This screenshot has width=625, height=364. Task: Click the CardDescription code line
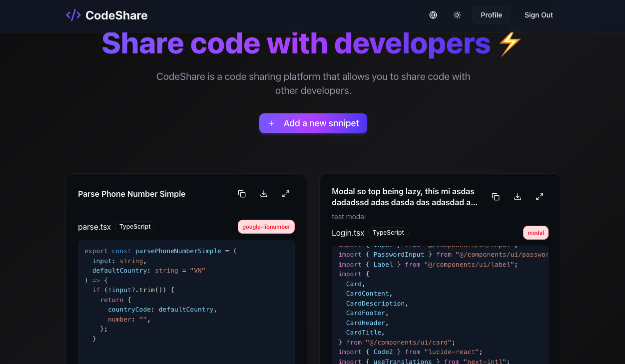(377, 304)
